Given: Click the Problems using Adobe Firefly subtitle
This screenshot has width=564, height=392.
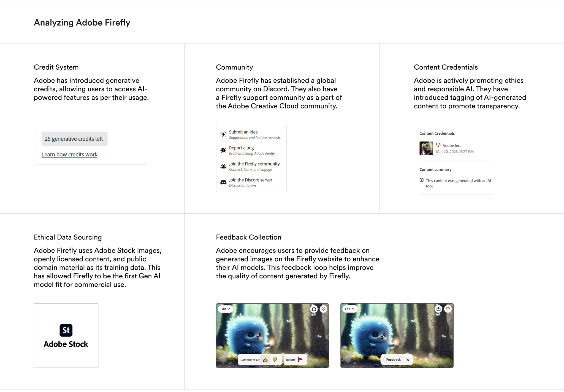Looking at the screenshot, I should pyautogui.click(x=252, y=154).
